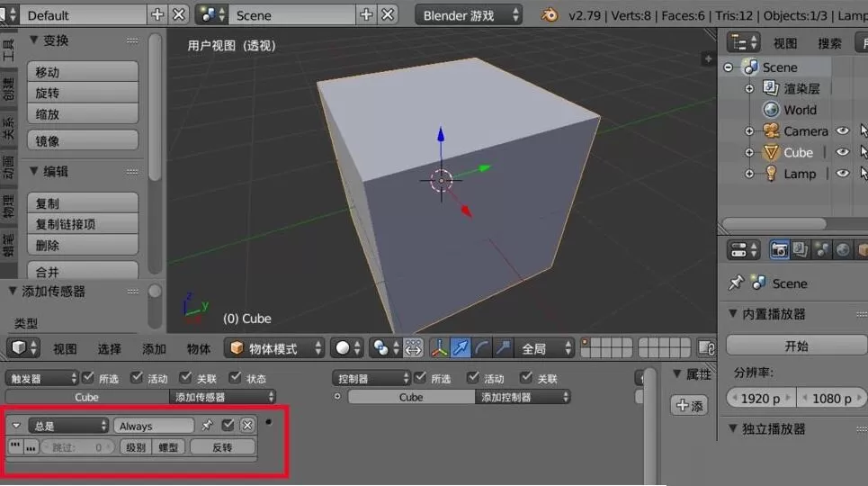Image resolution: width=868 pixels, height=486 pixels.
Task: Pin the Always sensor
Action: [x=207, y=425]
